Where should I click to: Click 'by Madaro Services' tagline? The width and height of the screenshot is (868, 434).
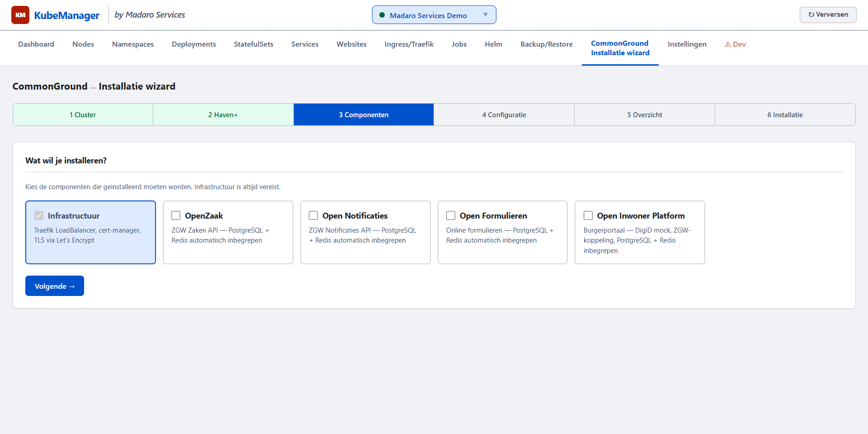click(150, 15)
